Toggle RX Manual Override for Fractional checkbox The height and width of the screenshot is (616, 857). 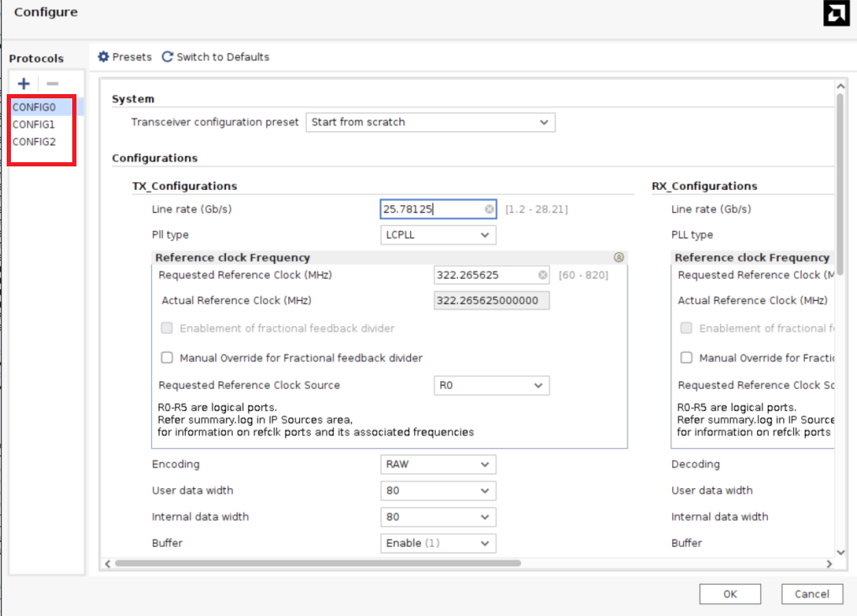(x=686, y=358)
